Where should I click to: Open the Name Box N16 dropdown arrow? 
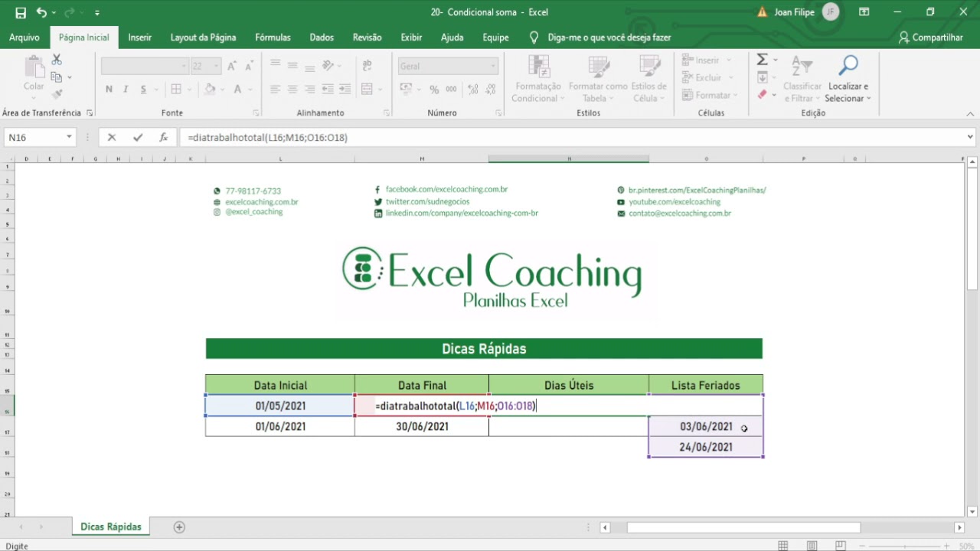pyautogui.click(x=69, y=138)
